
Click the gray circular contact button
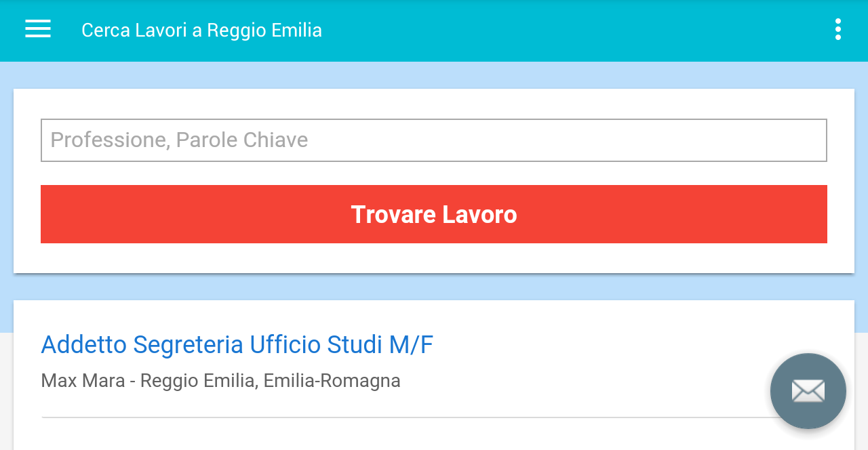pyautogui.click(x=808, y=391)
